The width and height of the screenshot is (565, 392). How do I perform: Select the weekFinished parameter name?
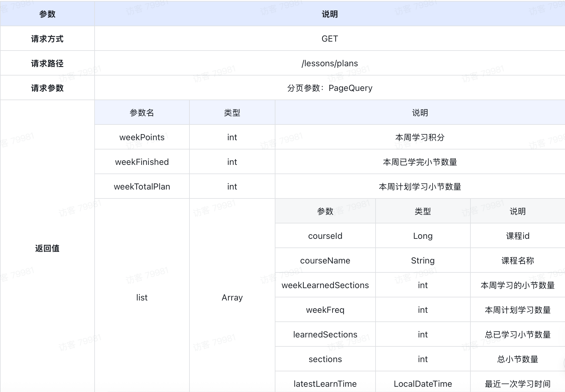[x=142, y=162]
